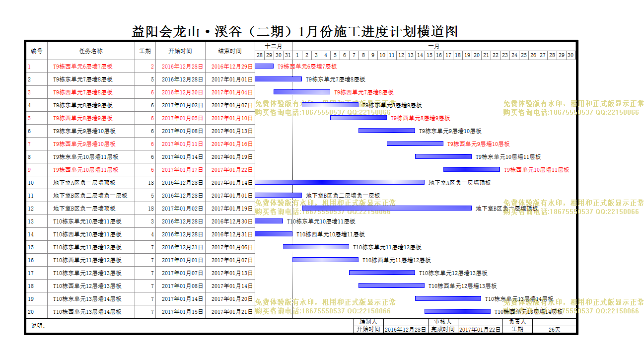Click the Gantt bar of task 3 T9栋西单元7层墙8层板
Viewport: 644px width, 358px height.
tap(302, 92)
